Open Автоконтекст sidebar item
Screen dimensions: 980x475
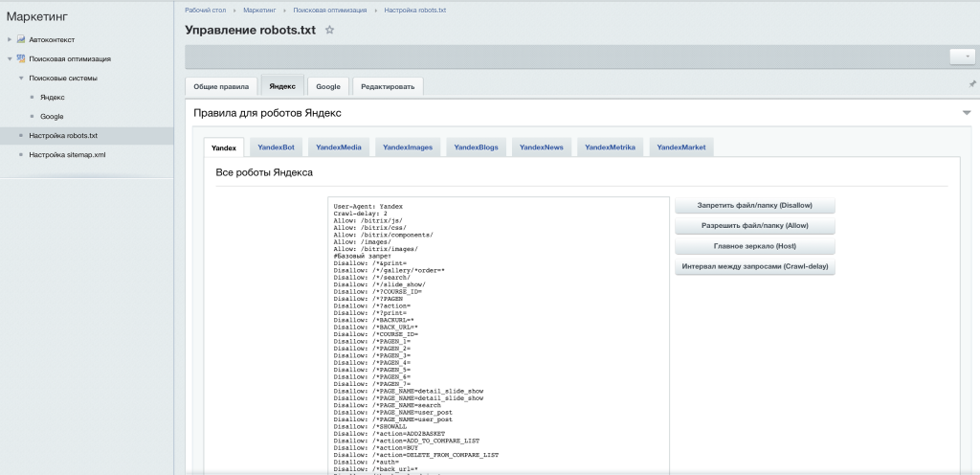click(x=52, y=40)
